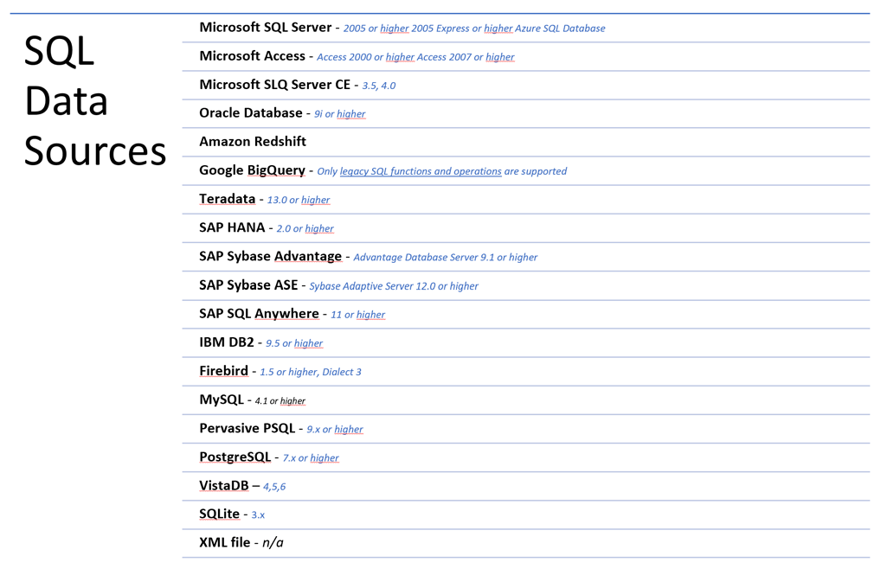The height and width of the screenshot is (588, 887).
Task: Click the SAP Sybase ASE item
Action: 525,285
